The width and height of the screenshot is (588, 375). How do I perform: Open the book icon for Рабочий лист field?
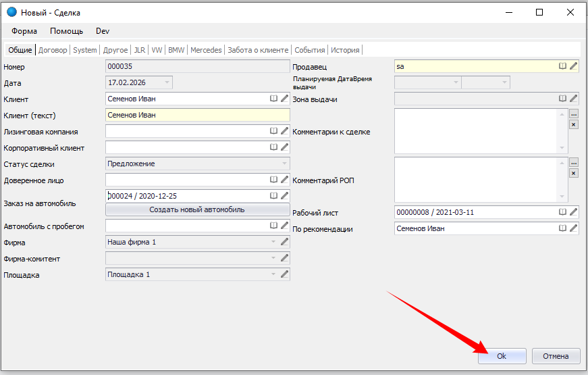pos(562,212)
